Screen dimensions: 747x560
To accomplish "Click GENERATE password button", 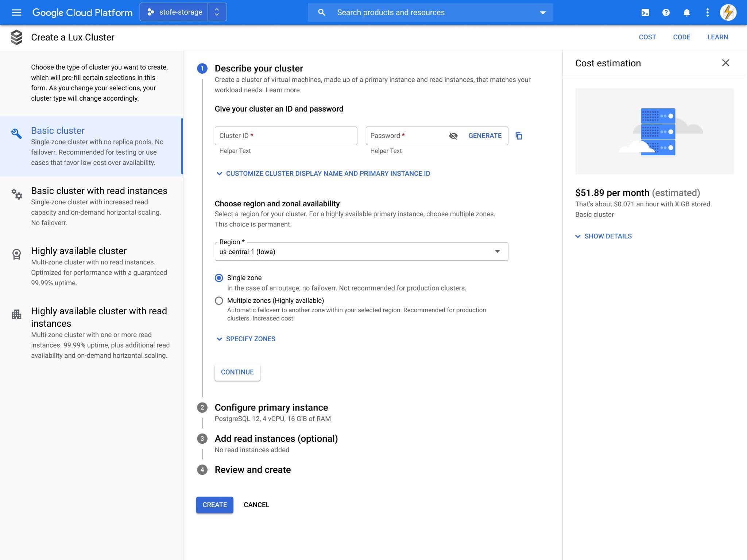I will click(x=485, y=136).
